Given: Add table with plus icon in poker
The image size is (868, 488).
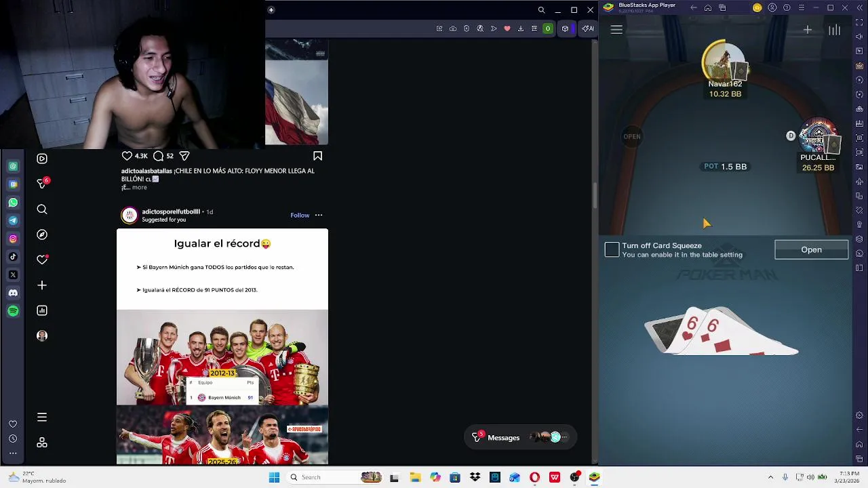Looking at the screenshot, I should 808,29.
